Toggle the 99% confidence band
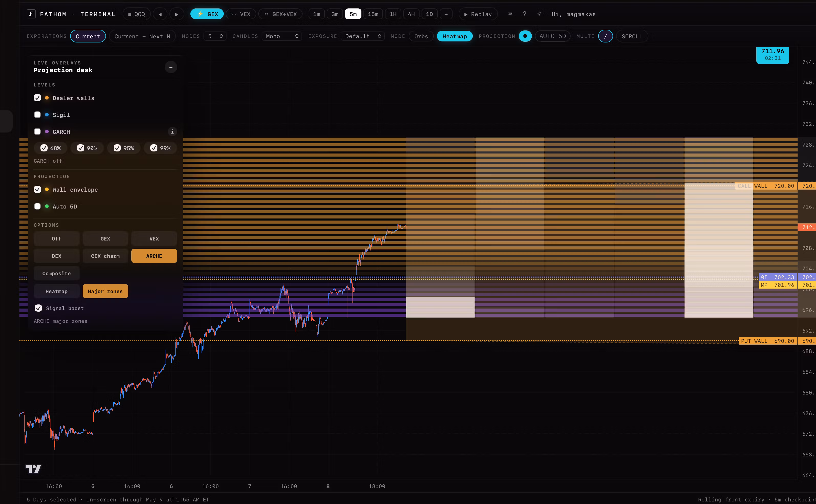The image size is (816, 504). coord(160,148)
